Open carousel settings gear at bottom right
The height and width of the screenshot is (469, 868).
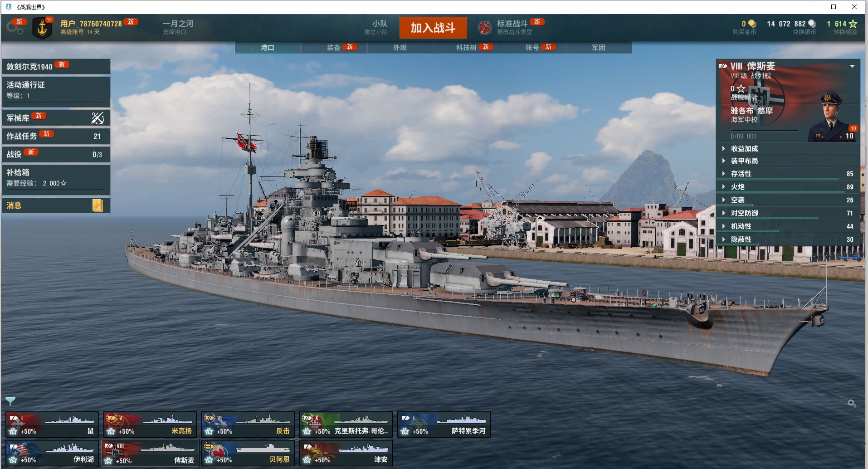click(x=852, y=403)
